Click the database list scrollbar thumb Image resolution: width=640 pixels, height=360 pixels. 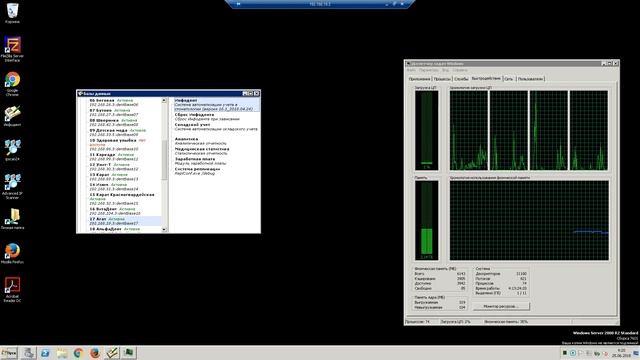point(164,160)
